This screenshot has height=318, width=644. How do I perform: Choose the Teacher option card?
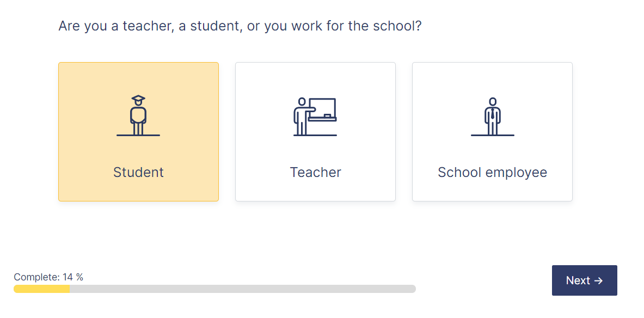315,132
